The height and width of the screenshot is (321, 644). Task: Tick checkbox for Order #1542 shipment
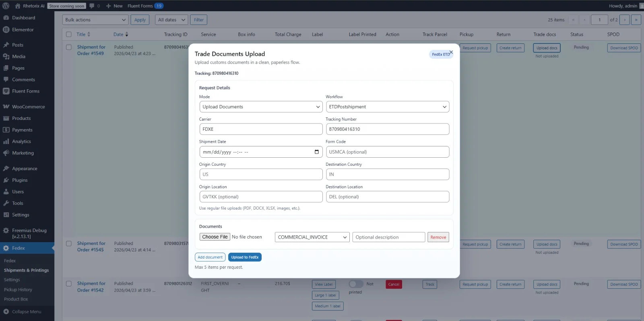(x=69, y=284)
